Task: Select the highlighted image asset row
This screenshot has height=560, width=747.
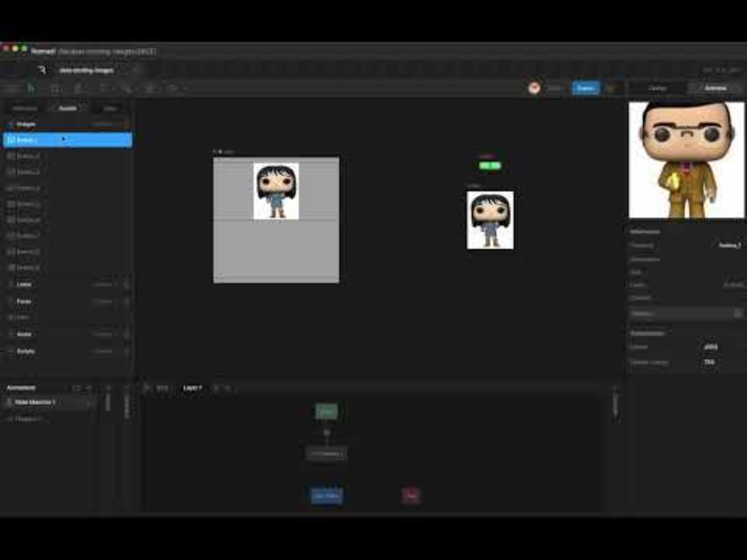Action: coord(67,140)
